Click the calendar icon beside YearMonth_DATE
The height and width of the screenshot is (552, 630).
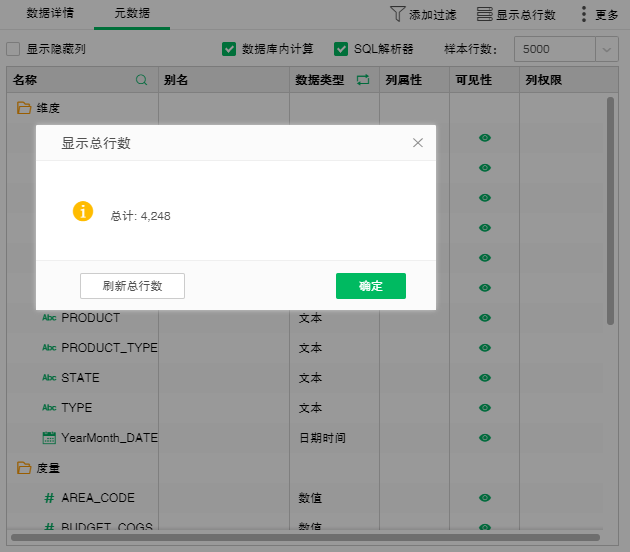pos(49,438)
